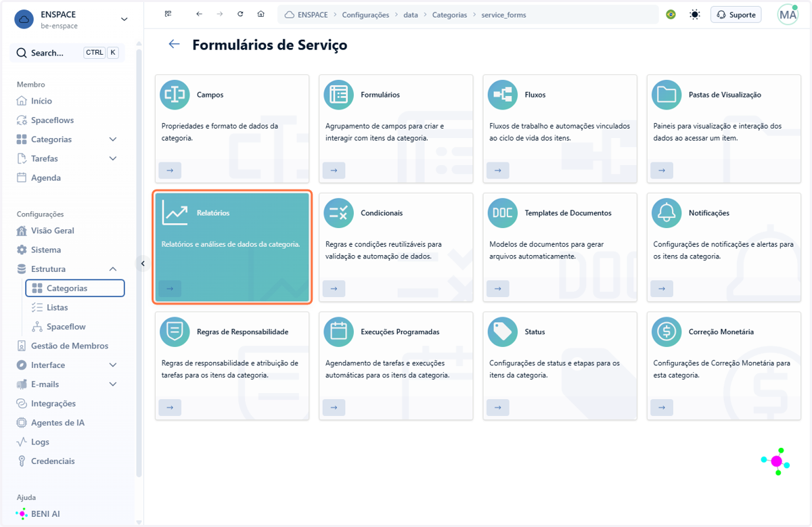This screenshot has width=812, height=527.
Task: Open the ENSPACE workspace dropdown
Action: tap(124, 20)
